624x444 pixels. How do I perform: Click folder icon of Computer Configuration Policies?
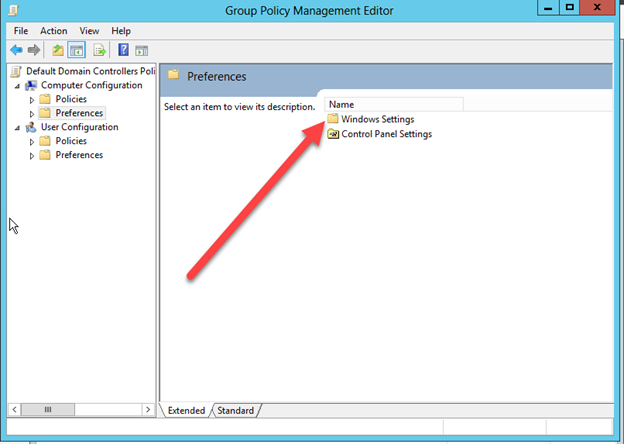(45, 99)
